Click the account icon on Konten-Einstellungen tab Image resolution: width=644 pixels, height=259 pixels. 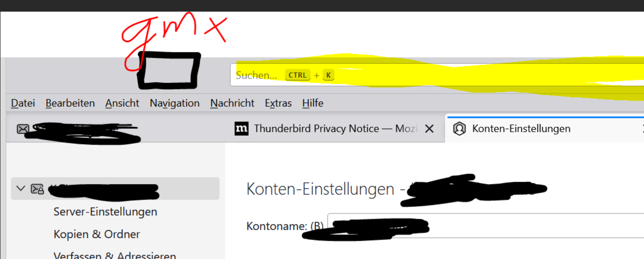tap(459, 129)
